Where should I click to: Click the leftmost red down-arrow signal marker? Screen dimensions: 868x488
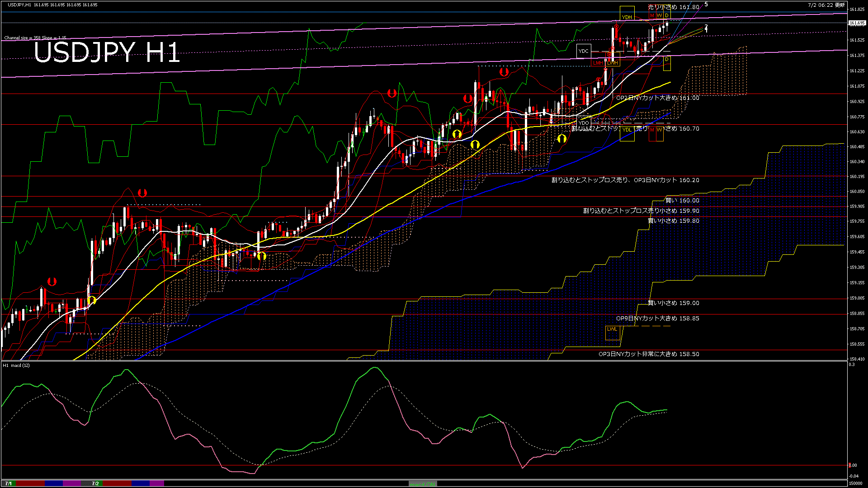point(52,282)
